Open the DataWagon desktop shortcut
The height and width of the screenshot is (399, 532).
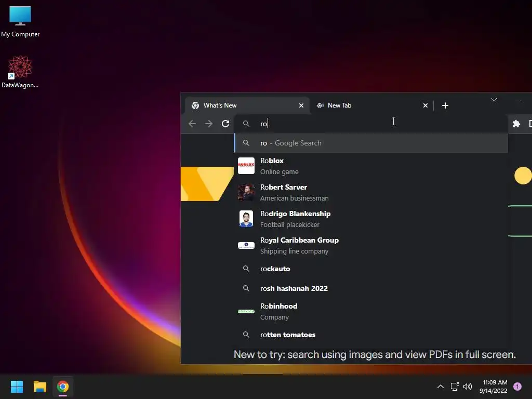[20, 72]
